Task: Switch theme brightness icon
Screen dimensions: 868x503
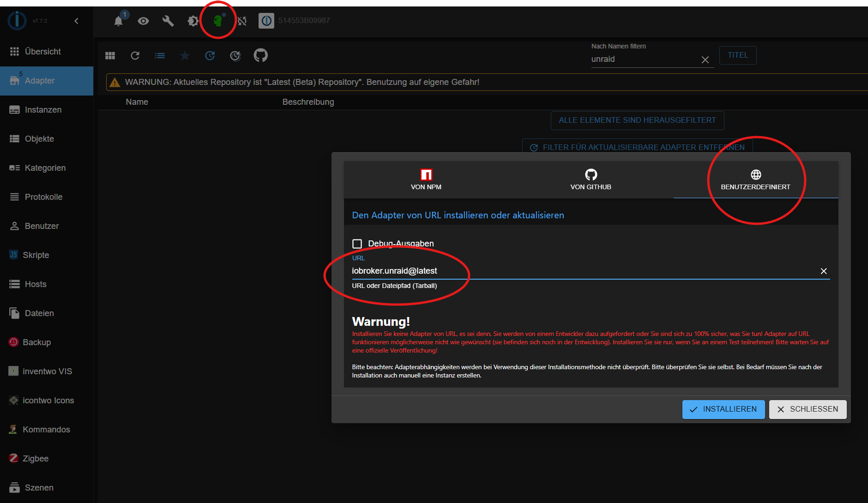Action: (x=193, y=21)
